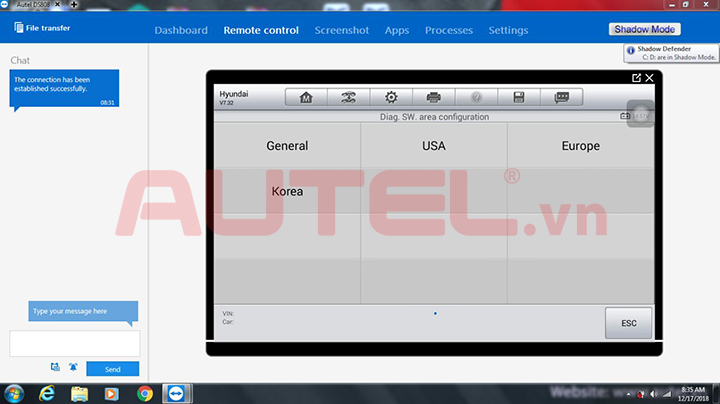The image size is (720, 404).
Task: Close the Autel DS808 session tab
Action: [x=57, y=5]
